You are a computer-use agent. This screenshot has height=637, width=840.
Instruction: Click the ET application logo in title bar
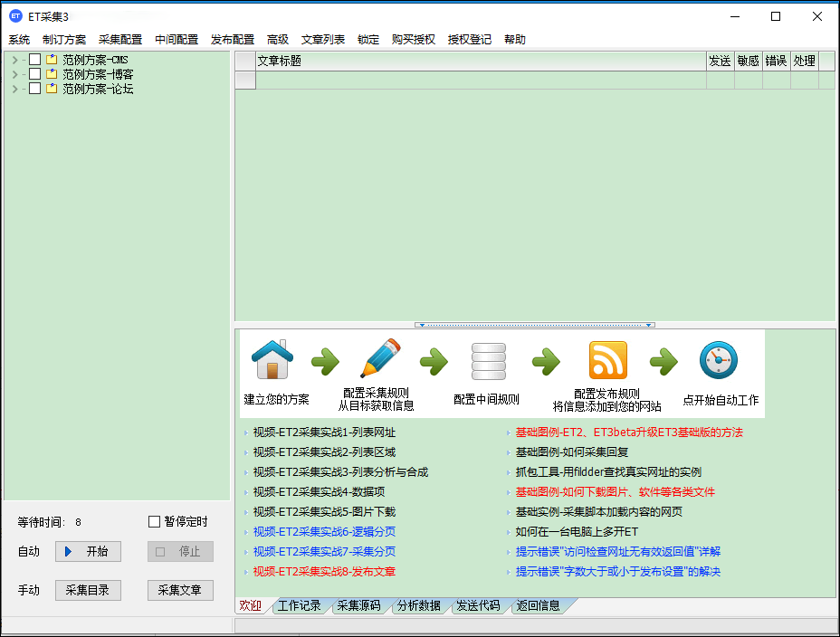(x=16, y=16)
